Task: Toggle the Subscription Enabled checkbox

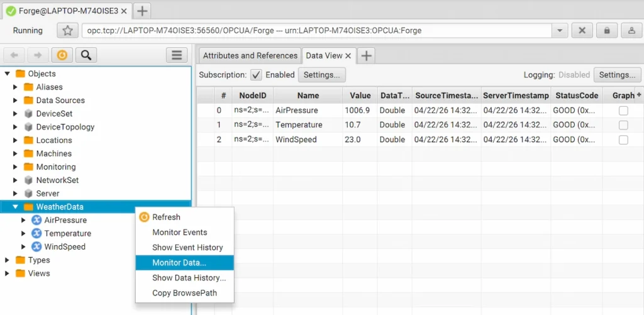Action: (x=257, y=75)
